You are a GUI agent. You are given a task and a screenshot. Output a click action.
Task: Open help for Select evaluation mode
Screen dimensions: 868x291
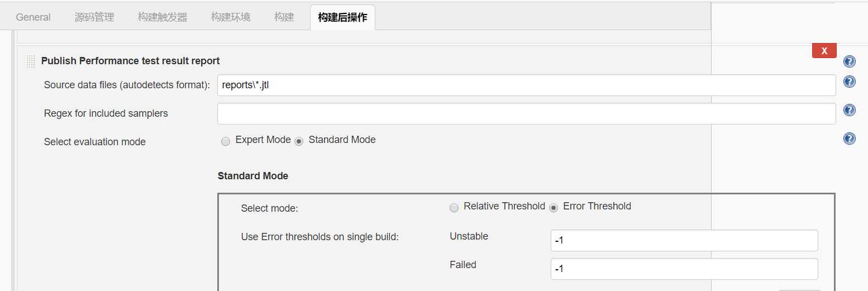pyautogui.click(x=849, y=139)
